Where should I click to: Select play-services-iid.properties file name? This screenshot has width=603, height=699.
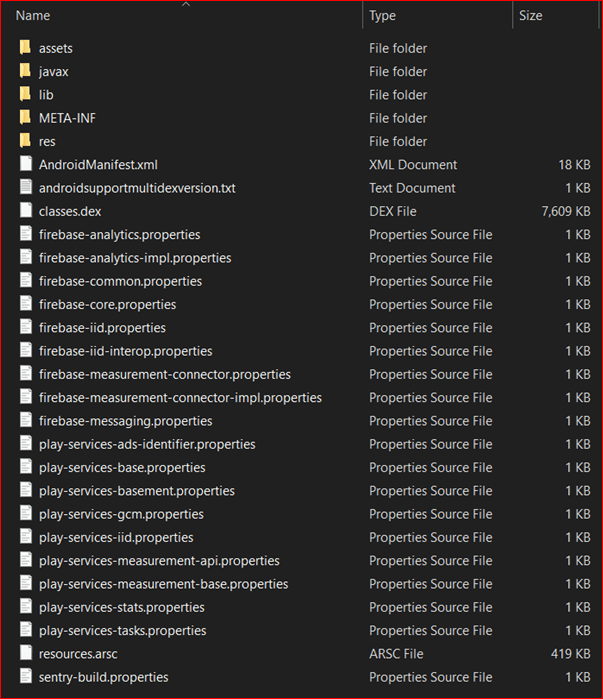pyautogui.click(x=116, y=538)
